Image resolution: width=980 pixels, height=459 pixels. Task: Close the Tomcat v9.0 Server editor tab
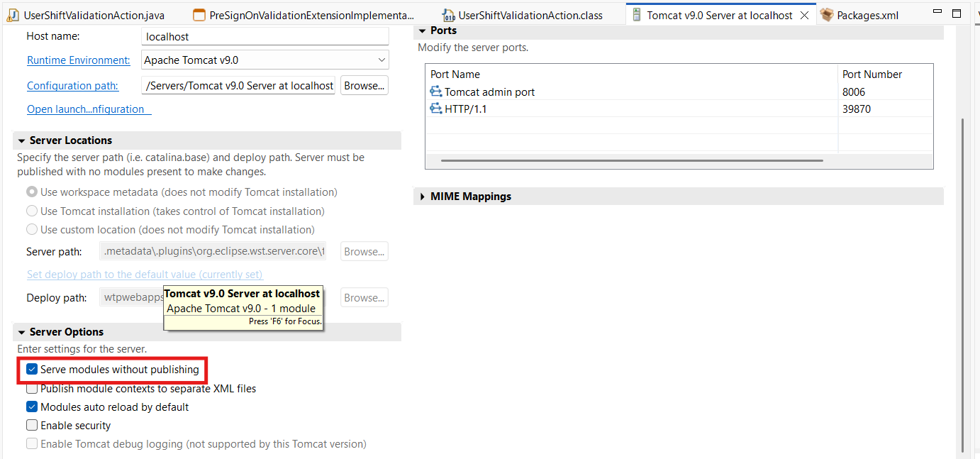pyautogui.click(x=804, y=15)
